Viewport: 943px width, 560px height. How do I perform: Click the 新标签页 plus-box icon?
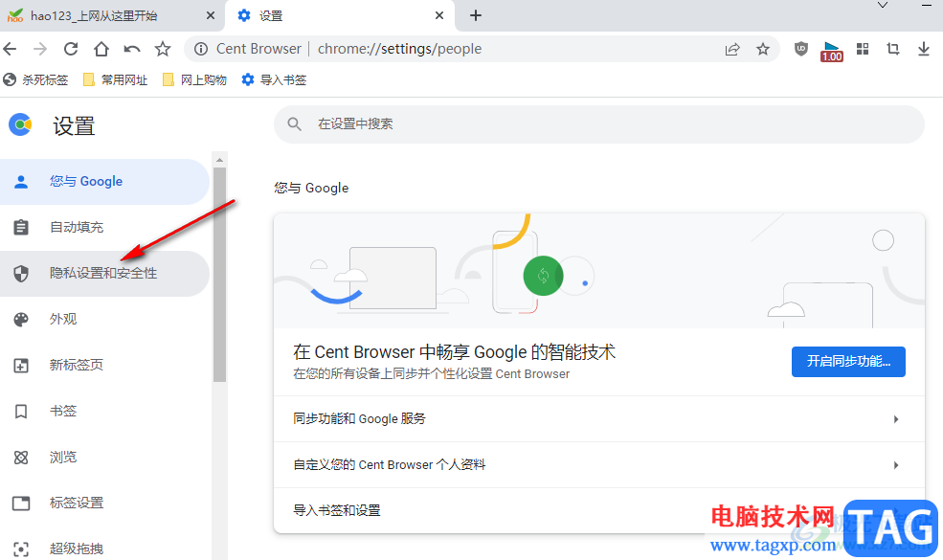click(x=21, y=365)
